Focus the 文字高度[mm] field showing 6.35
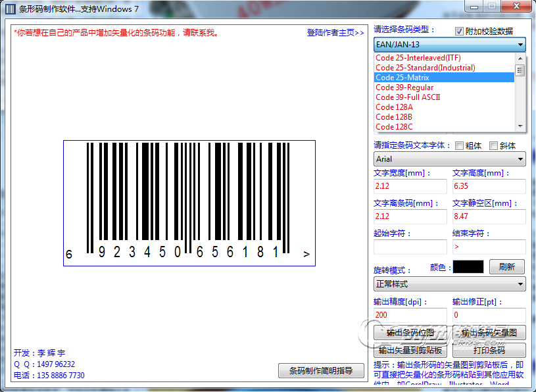Image resolution: width=536 pixels, height=392 pixels. click(489, 186)
